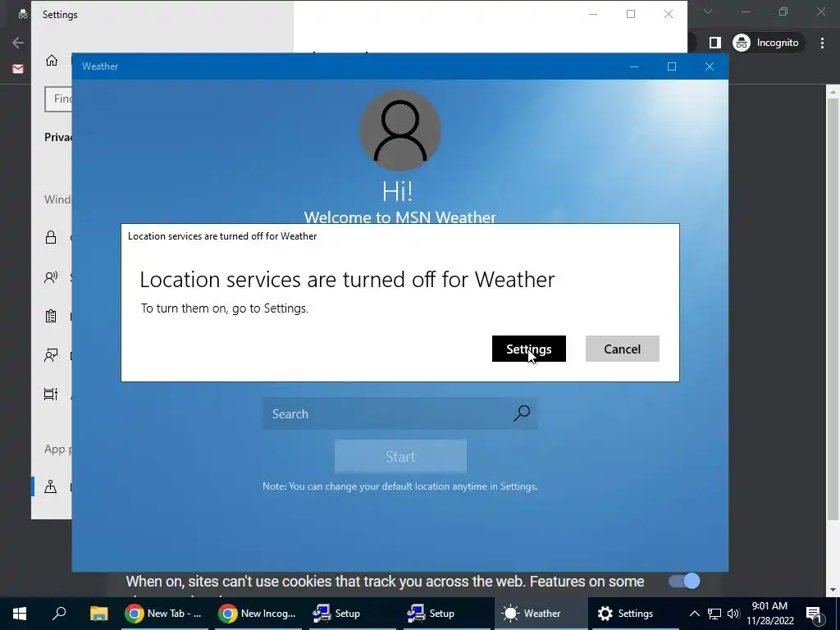
Task: Open the Chrome three-dot menu
Action: (822, 43)
